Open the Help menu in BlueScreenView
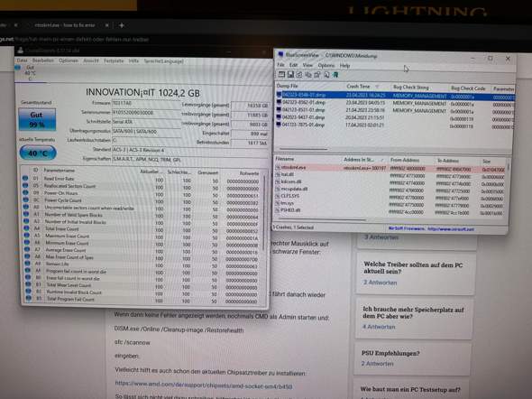532x399 pixels. 344,66
